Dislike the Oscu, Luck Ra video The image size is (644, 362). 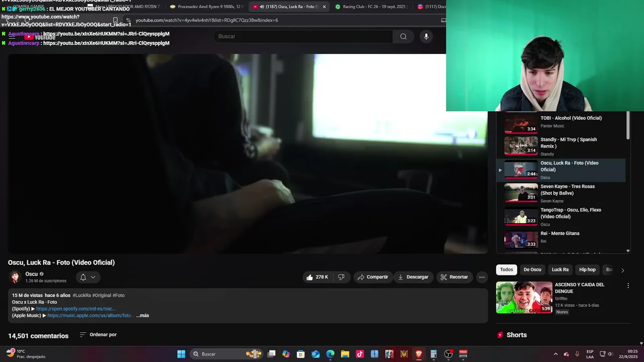coord(341,277)
